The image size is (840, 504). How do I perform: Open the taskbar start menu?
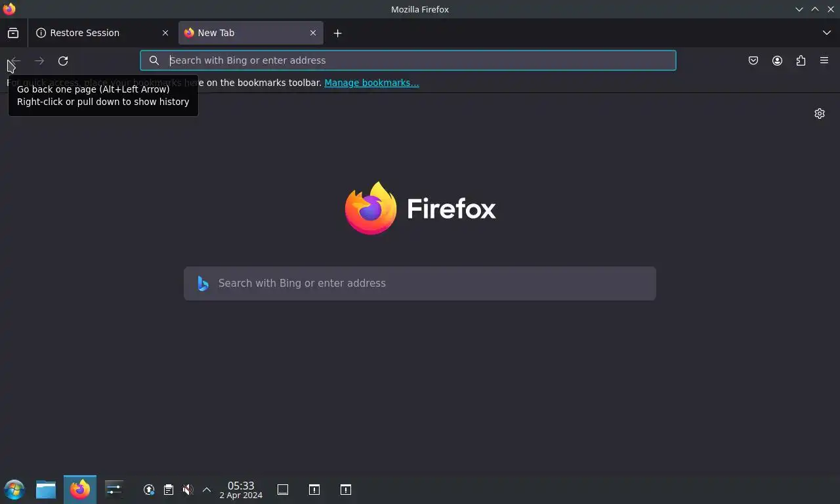[14, 490]
